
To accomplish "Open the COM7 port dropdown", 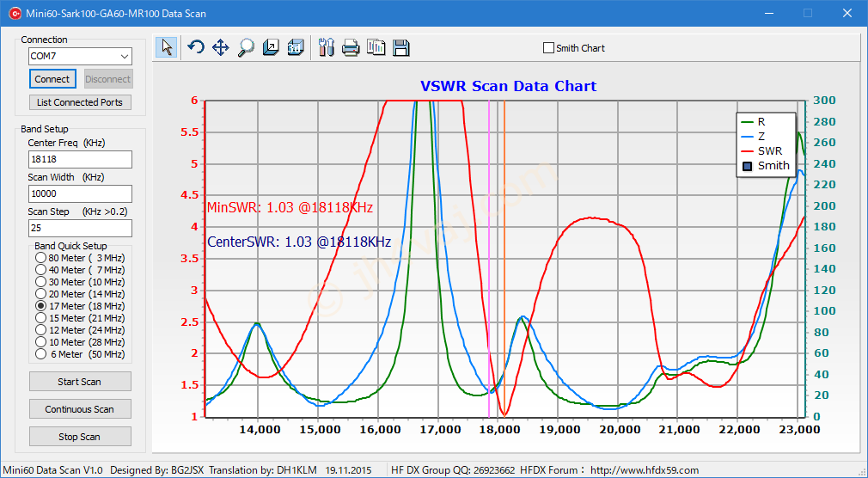I will click(x=125, y=56).
